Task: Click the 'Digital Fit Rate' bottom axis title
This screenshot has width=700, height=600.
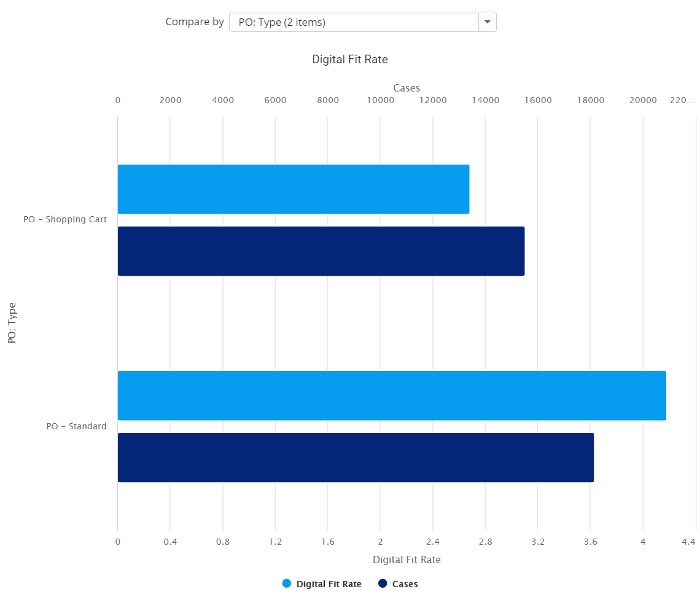Action: tap(406, 559)
